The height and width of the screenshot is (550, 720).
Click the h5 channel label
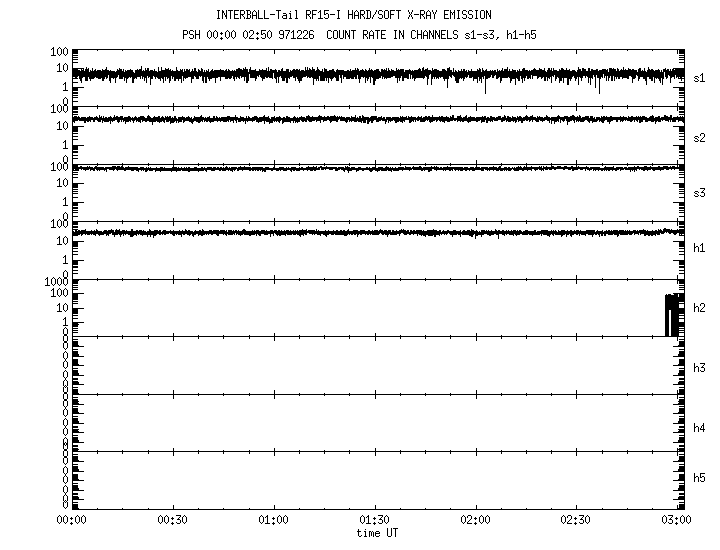pyautogui.click(x=700, y=478)
